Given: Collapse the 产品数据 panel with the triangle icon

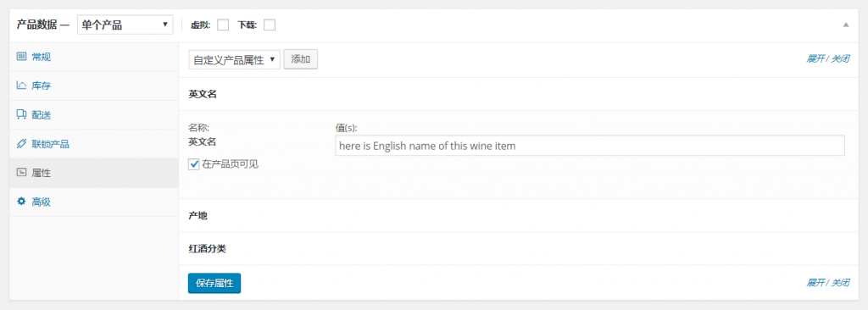Looking at the screenshot, I should pyautogui.click(x=845, y=25).
